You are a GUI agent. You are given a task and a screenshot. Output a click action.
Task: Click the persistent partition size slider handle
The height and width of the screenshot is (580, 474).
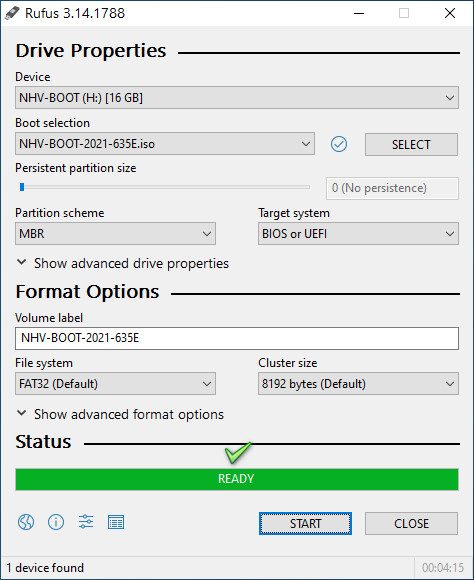coord(22,187)
